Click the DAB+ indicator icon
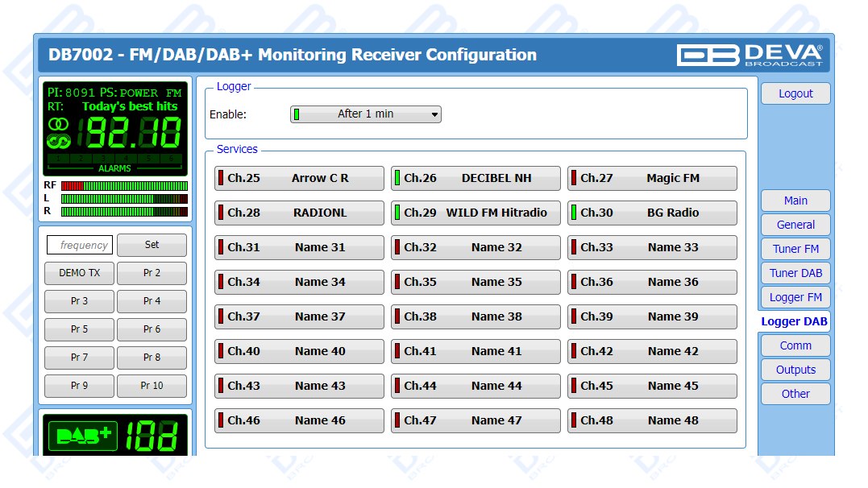This screenshot has width=868, height=488. point(83,436)
